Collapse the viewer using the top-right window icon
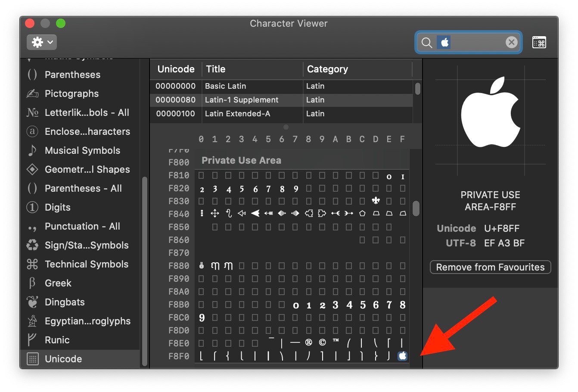 tap(539, 42)
